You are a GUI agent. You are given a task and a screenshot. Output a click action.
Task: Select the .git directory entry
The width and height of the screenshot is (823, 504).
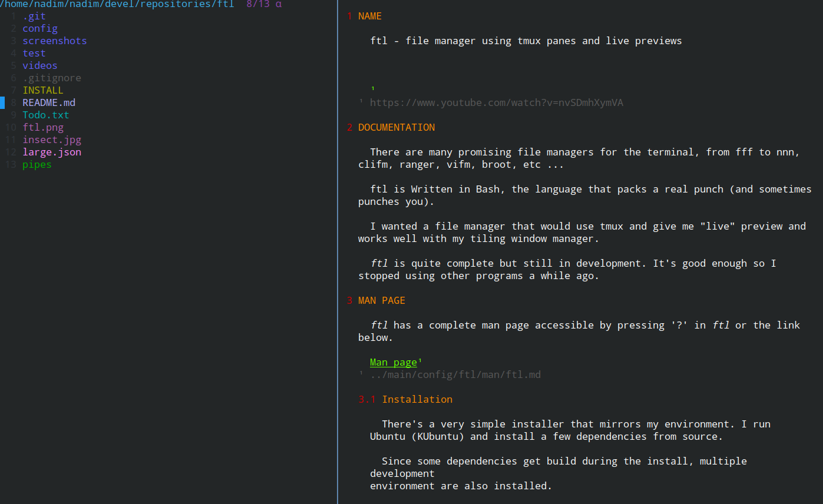pos(34,16)
